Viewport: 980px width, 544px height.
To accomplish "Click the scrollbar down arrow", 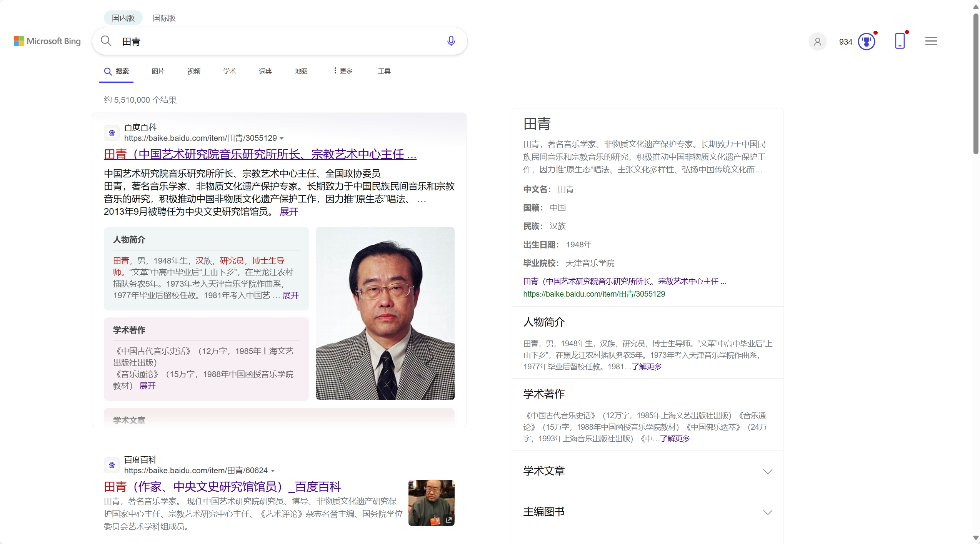I will [x=976, y=538].
